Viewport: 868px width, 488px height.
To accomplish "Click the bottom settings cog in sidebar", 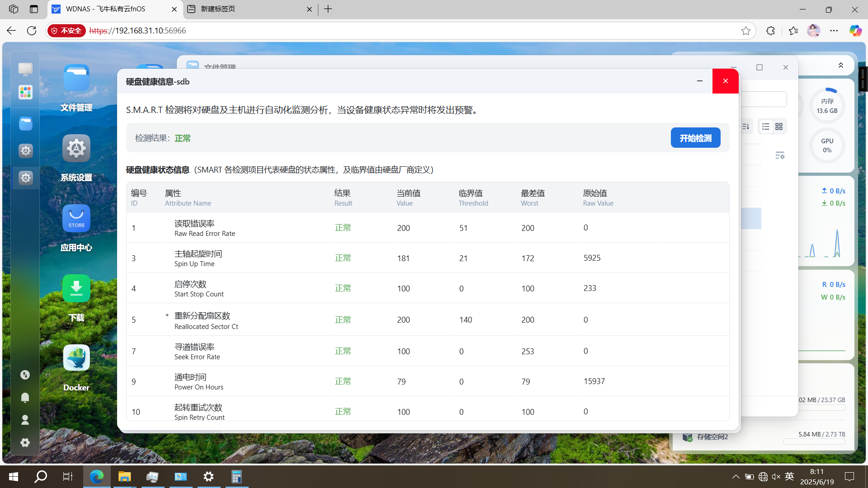I will [25, 442].
